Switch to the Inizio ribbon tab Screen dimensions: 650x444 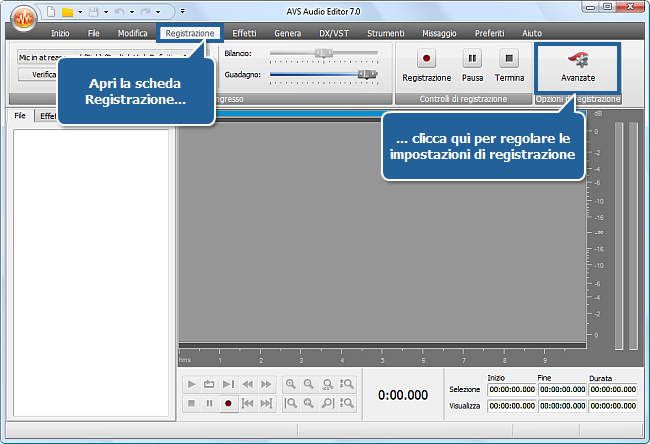pos(60,33)
